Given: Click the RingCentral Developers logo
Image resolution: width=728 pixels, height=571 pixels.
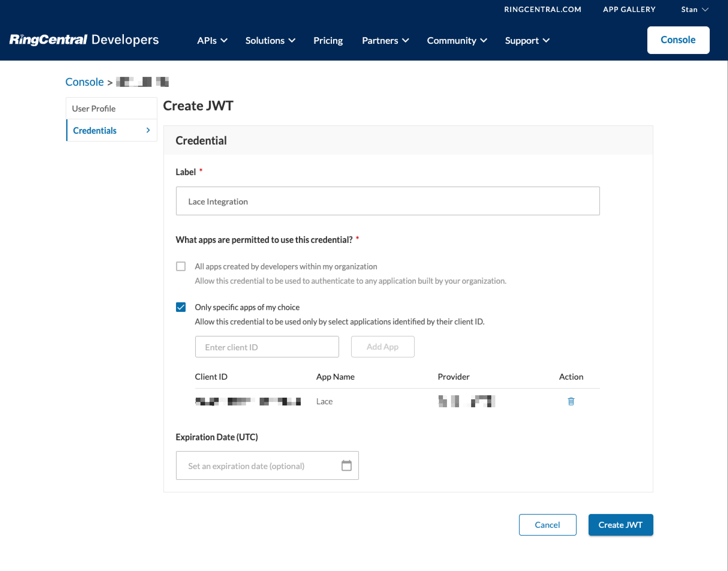Looking at the screenshot, I should tap(84, 40).
